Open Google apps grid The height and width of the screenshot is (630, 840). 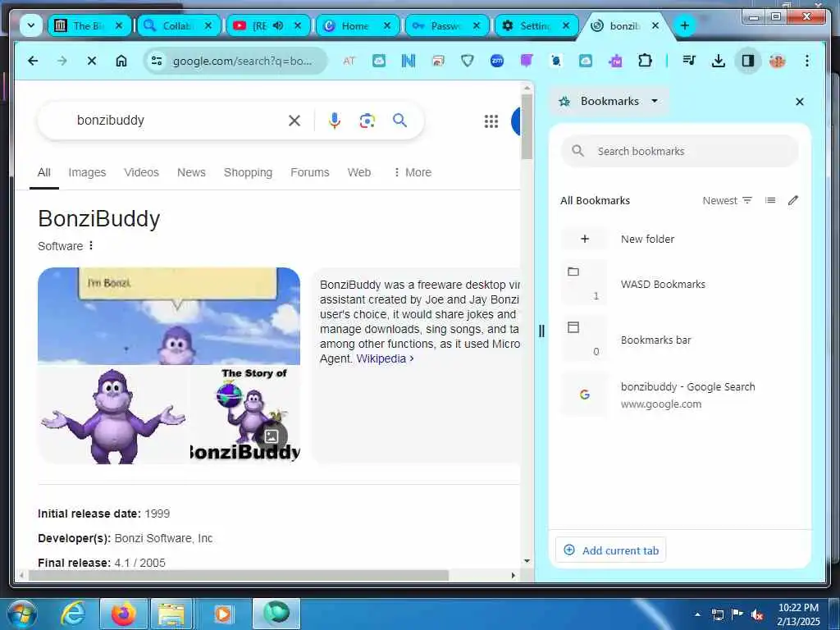click(491, 121)
